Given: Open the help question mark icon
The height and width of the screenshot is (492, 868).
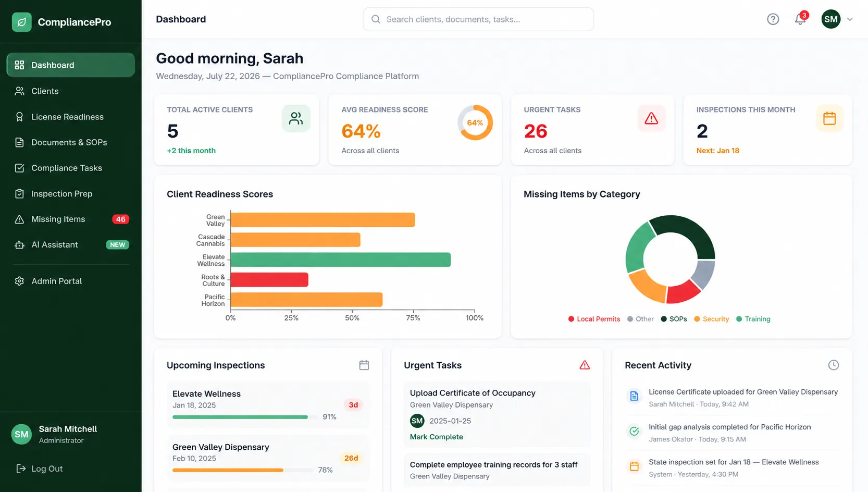Looking at the screenshot, I should click(773, 19).
